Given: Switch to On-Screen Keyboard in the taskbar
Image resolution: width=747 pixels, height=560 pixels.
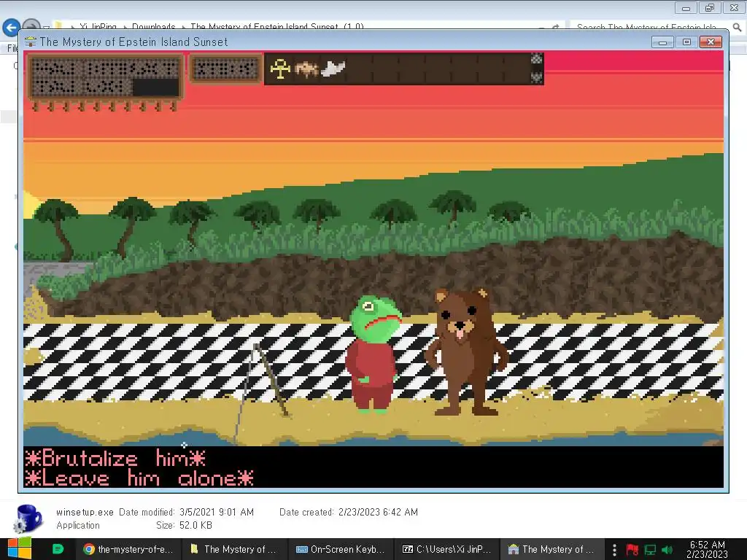Looking at the screenshot, I should click(340, 549).
